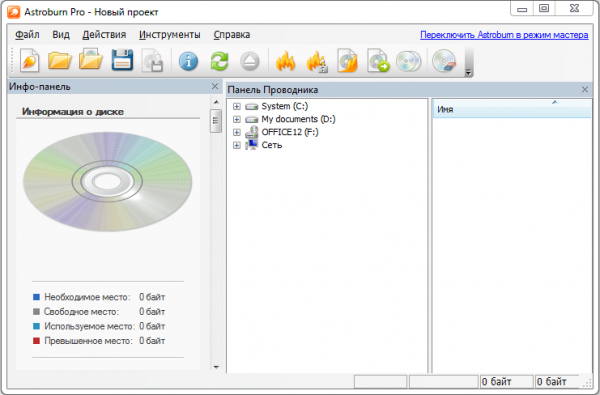The height and width of the screenshot is (395, 600).
Task: Close the Инфо-панель
Action: pyautogui.click(x=215, y=86)
